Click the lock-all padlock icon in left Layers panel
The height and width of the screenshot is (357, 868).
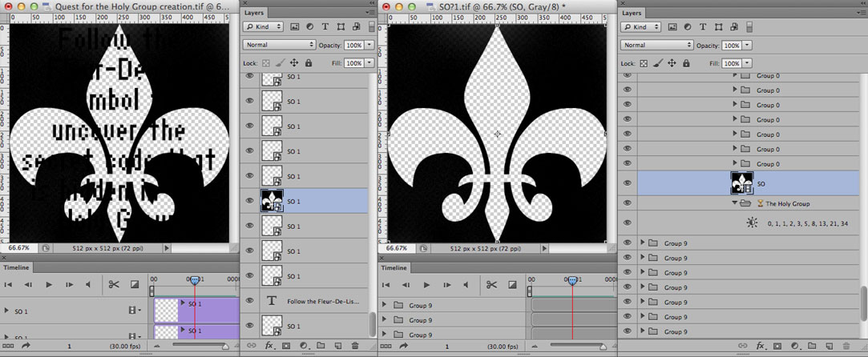click(x=310, y=62)
